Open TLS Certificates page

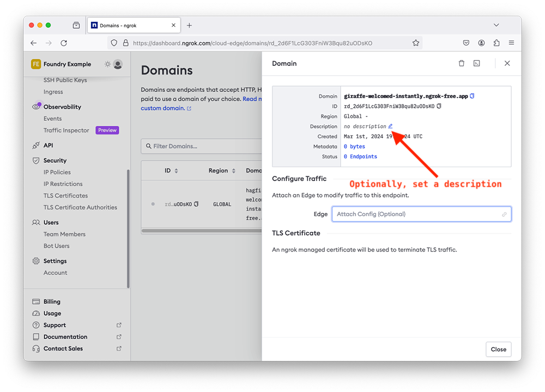pos(66,195)
